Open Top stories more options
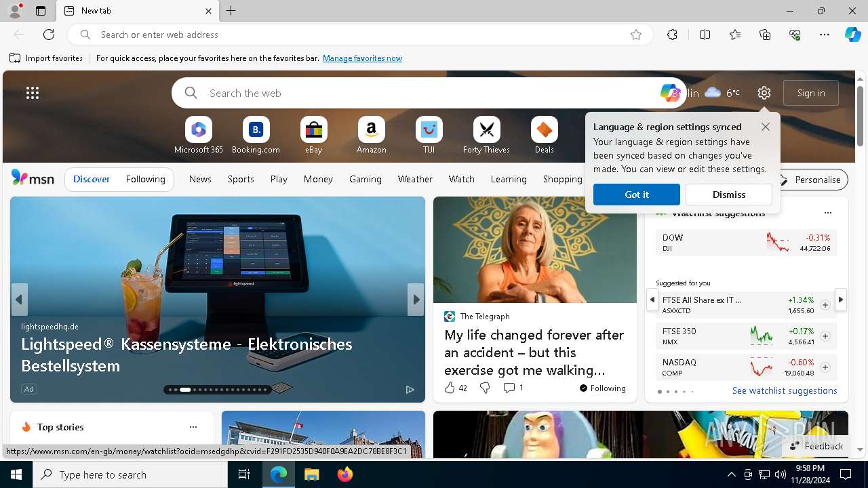The height and width of the screenshot is (488, 868). click(x=193, y=427)
